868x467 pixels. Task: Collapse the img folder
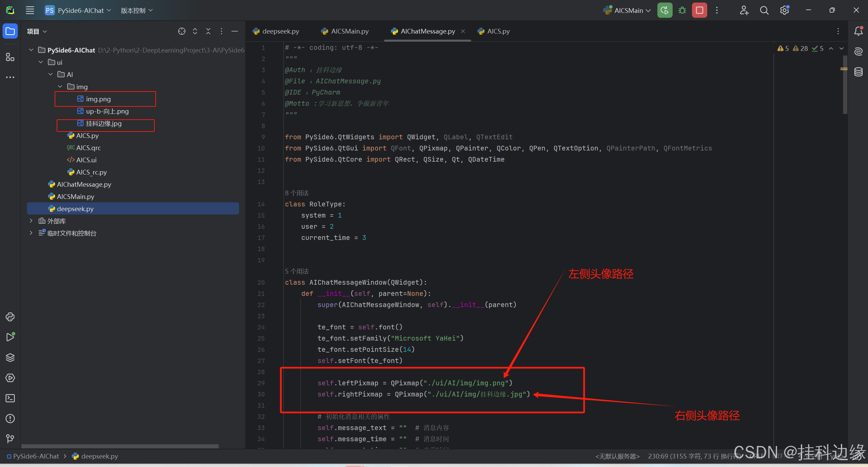[x=60, y=87]
